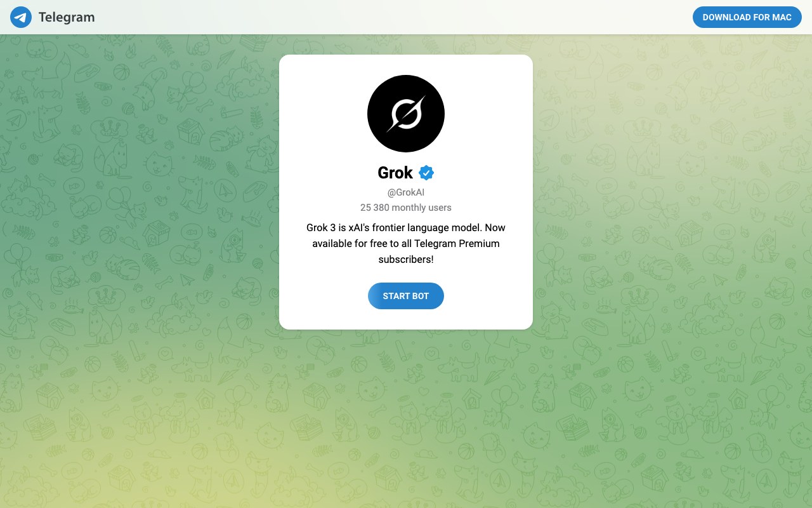This screenshot has height=508, width=812.
Task: Start the Grok bot
Action: [x=406, y=296]
